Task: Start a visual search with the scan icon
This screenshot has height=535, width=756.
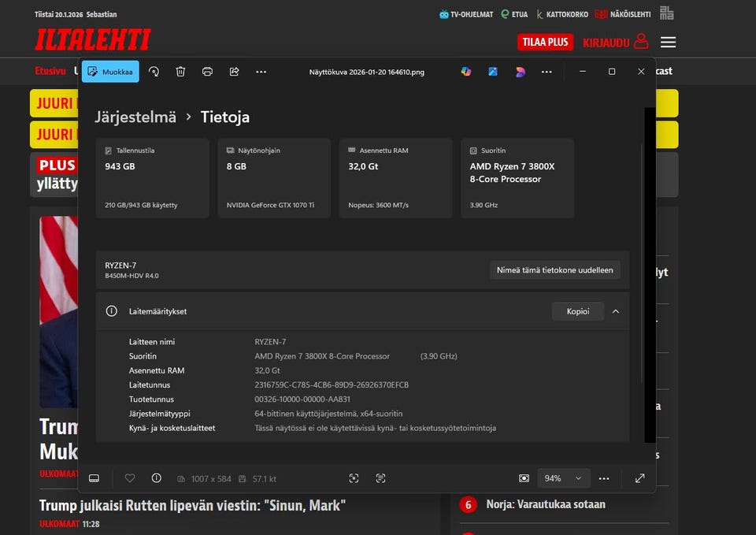Action: click(354, 478)
